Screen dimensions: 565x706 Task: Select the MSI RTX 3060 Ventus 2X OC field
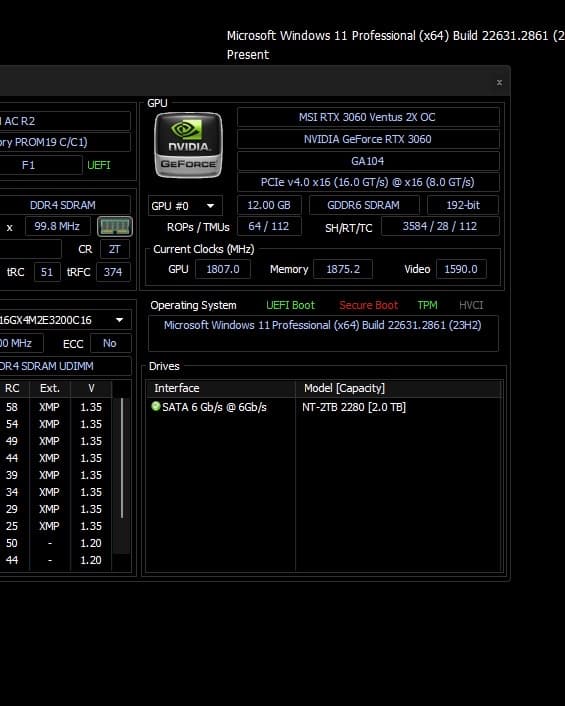[x=368, y=118]
